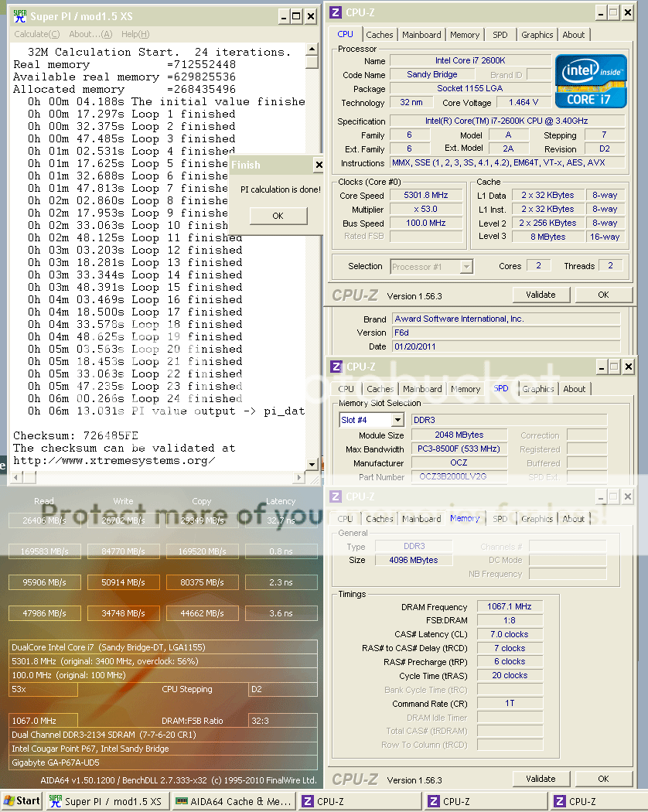Click OK in PI calculation done dialog
Image resolution: width=648 pixels, height=812 pixels.
278,216
